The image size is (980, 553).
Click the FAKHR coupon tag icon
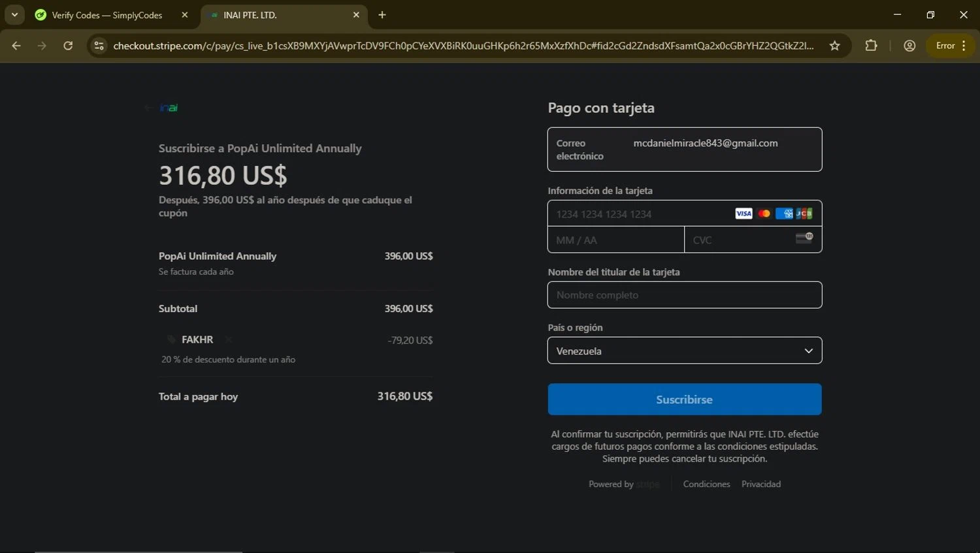coord(171,340)
